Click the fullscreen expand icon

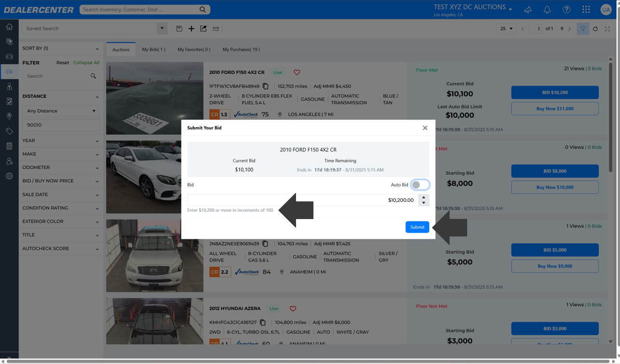click(607, 29)
